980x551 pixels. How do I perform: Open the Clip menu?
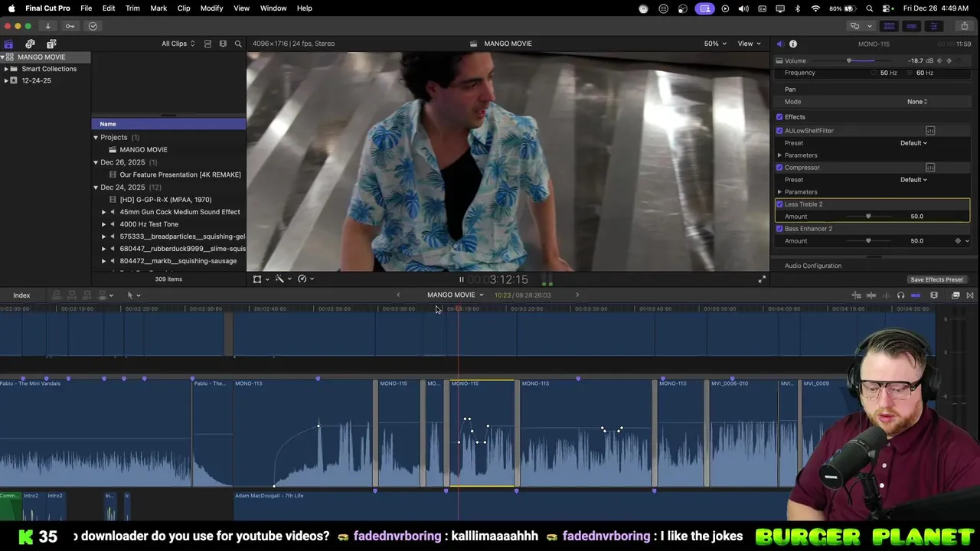pyautogui.click(x=184, y=8)
